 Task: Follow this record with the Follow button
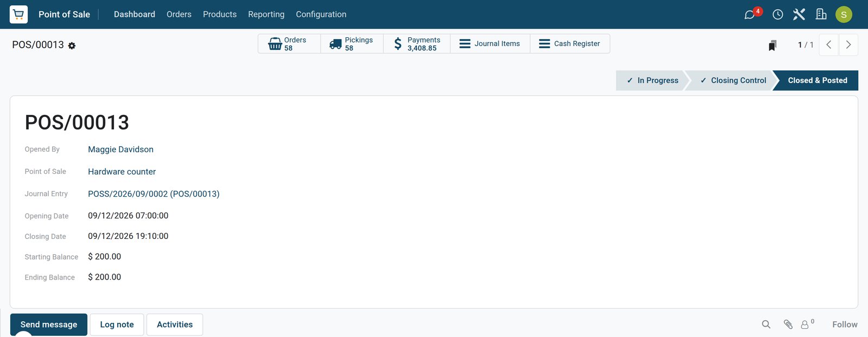pos(845,325)
